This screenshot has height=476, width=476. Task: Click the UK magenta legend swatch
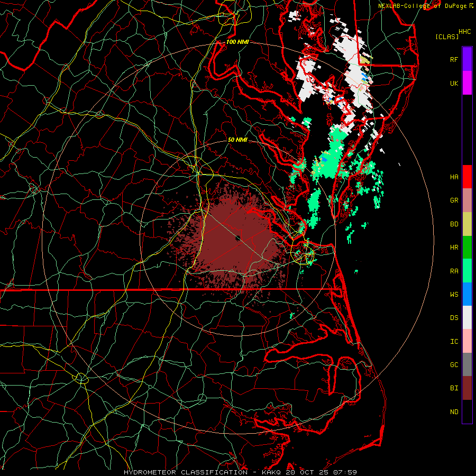pos(467,83)
